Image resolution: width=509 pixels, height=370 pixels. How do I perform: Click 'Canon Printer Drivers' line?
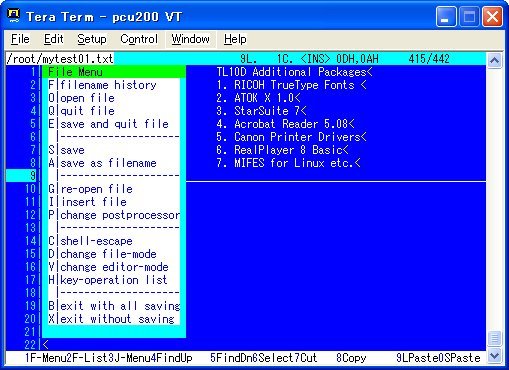point(292,137)
